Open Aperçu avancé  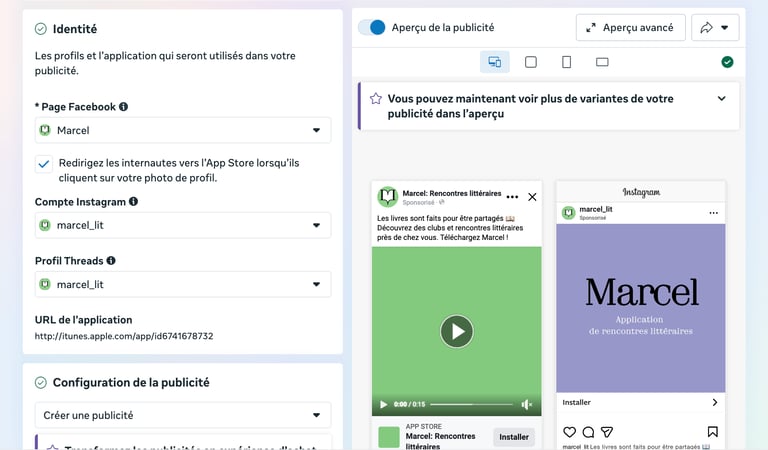(x=630, y=28)
